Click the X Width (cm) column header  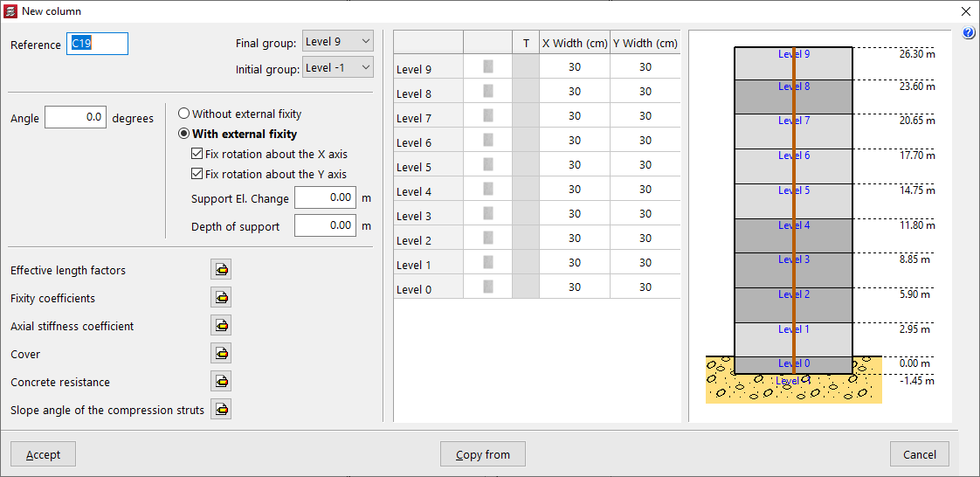click(574, 43)
